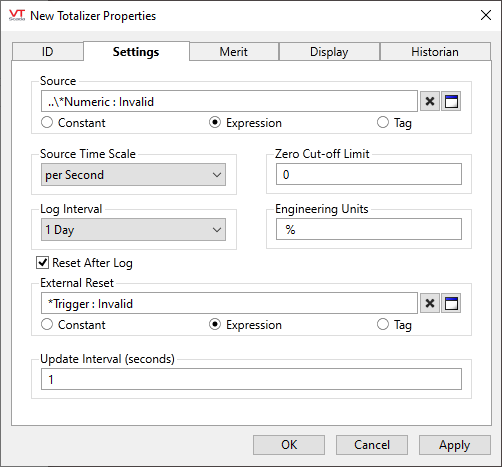Click the VTScada logo in title bar

(17, 15)
